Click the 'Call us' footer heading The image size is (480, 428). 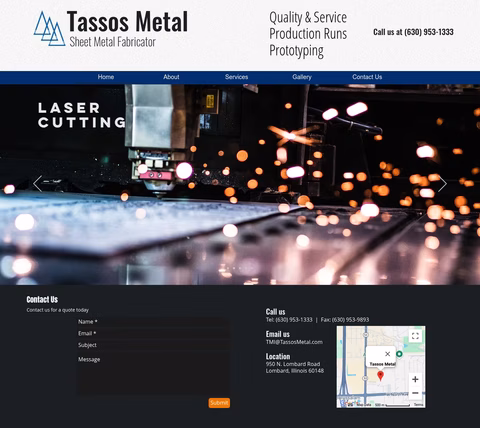[275, 312]
